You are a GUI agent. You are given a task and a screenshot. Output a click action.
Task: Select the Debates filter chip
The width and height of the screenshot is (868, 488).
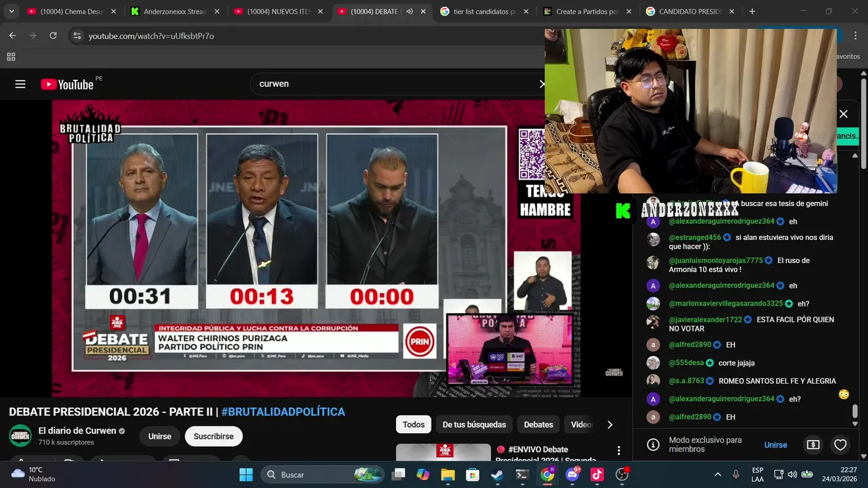click(538, 425)
